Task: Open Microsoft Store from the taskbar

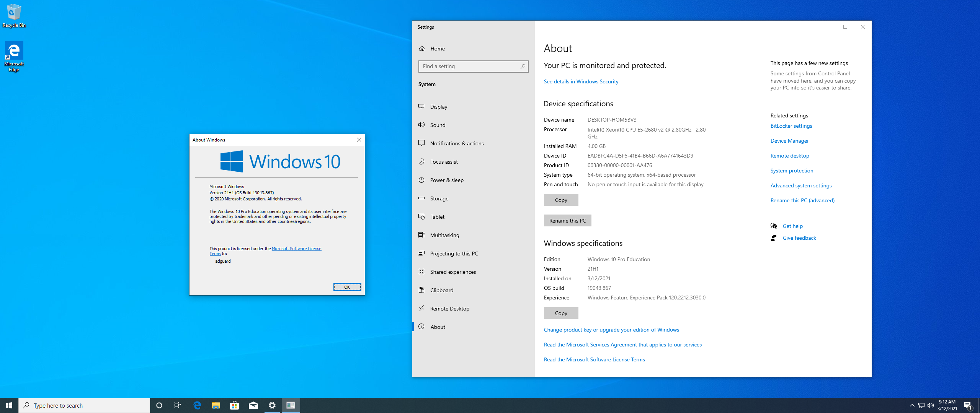Action: [234, 405]
